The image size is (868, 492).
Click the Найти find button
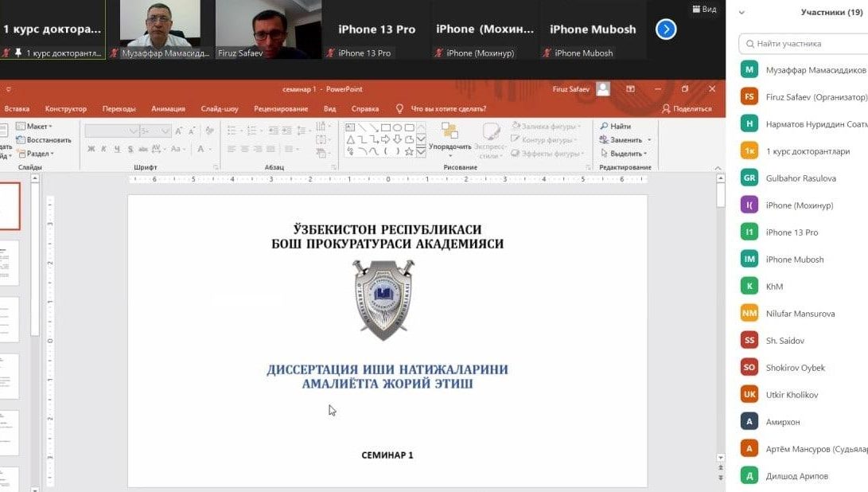coord(616,127)
